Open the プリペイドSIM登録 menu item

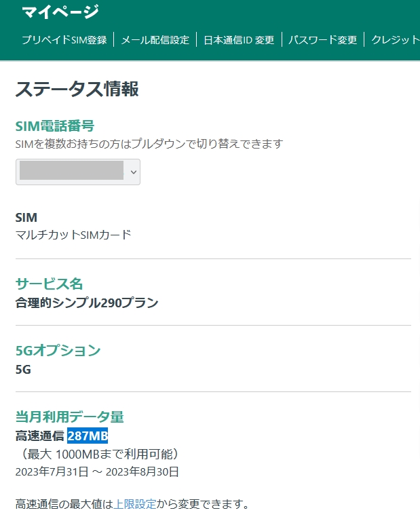64,40
